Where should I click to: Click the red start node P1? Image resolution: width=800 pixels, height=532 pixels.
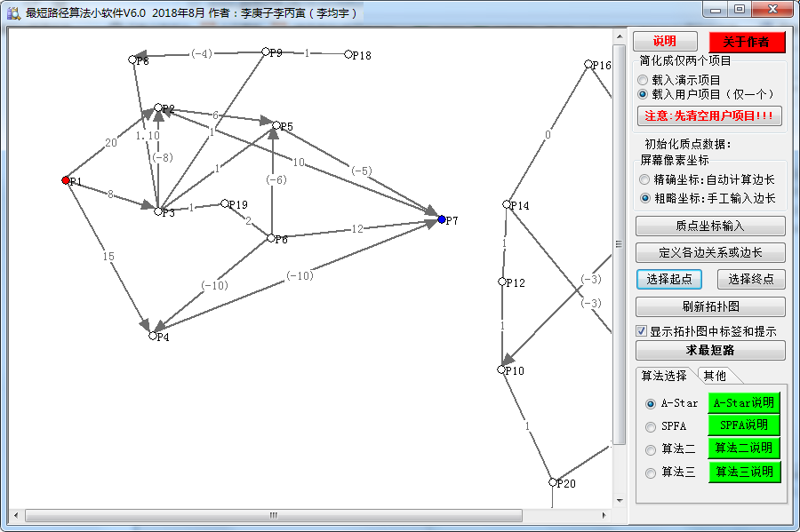click(65, 180)
